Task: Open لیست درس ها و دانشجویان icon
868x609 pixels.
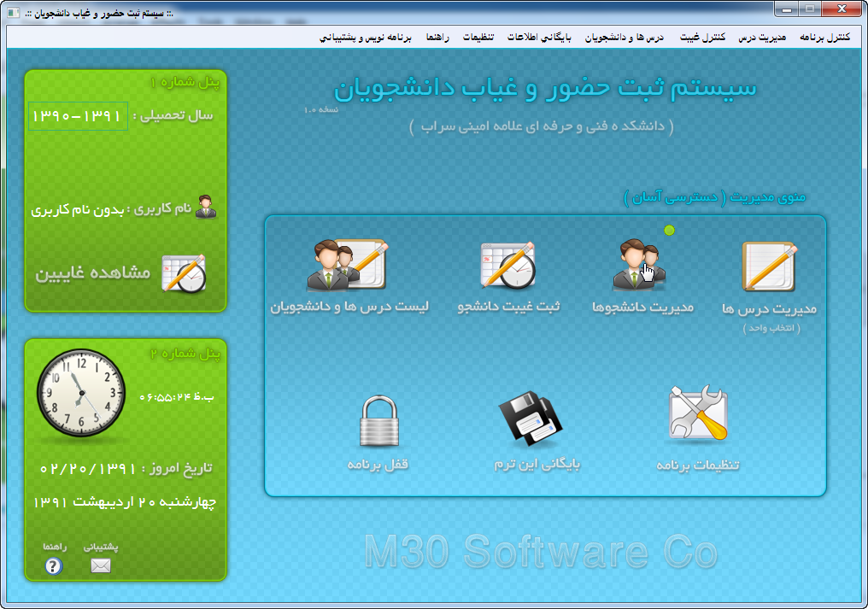Action: click(x=348, y=266)
